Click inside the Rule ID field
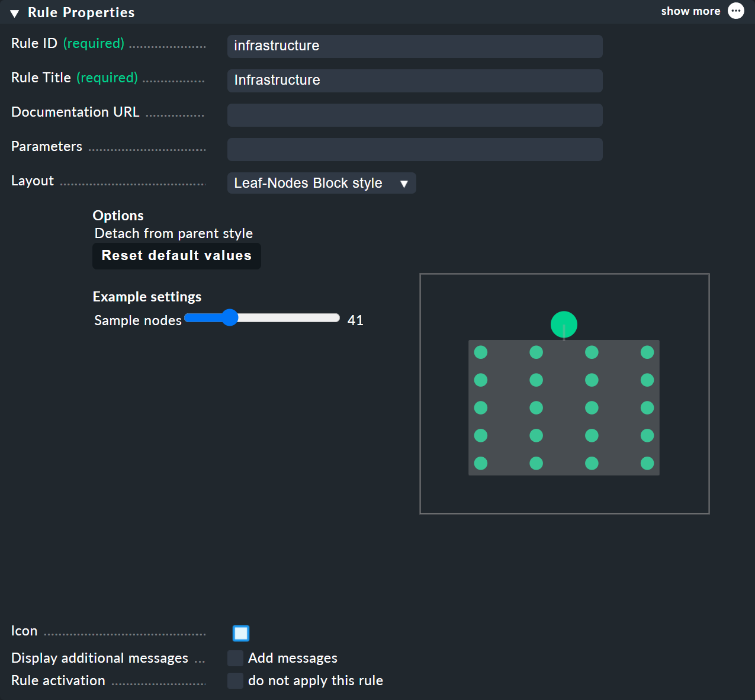 (x=415, y=46)
